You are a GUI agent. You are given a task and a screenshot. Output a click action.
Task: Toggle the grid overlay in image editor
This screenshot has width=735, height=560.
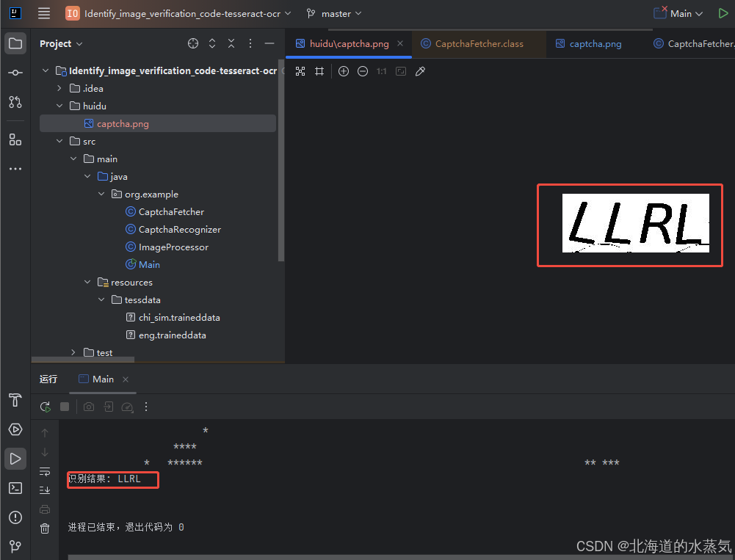coord(319,71)
